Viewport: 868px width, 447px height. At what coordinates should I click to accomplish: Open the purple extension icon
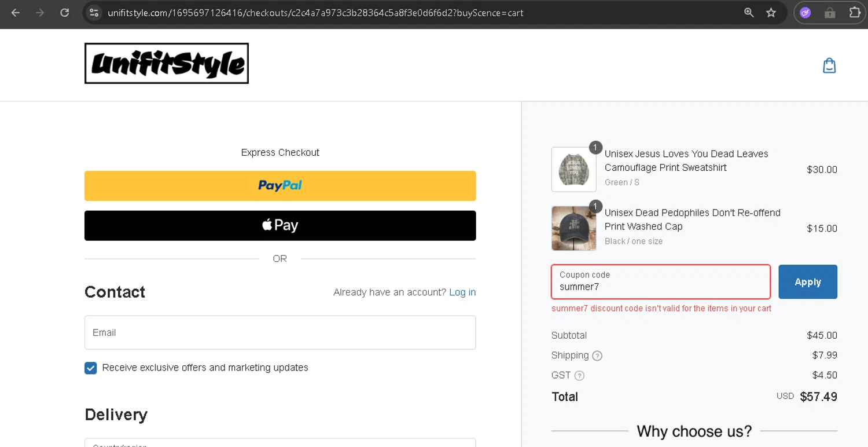click(806, 12)
